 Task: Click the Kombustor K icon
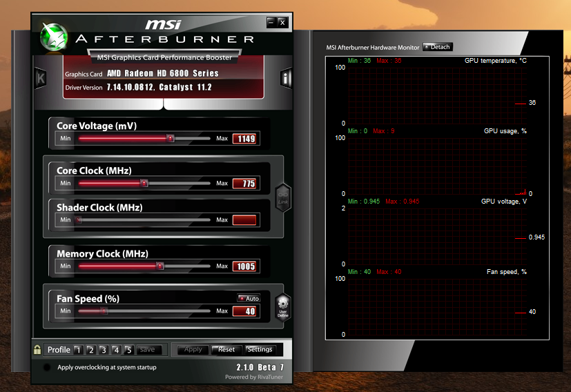[41, 78]
